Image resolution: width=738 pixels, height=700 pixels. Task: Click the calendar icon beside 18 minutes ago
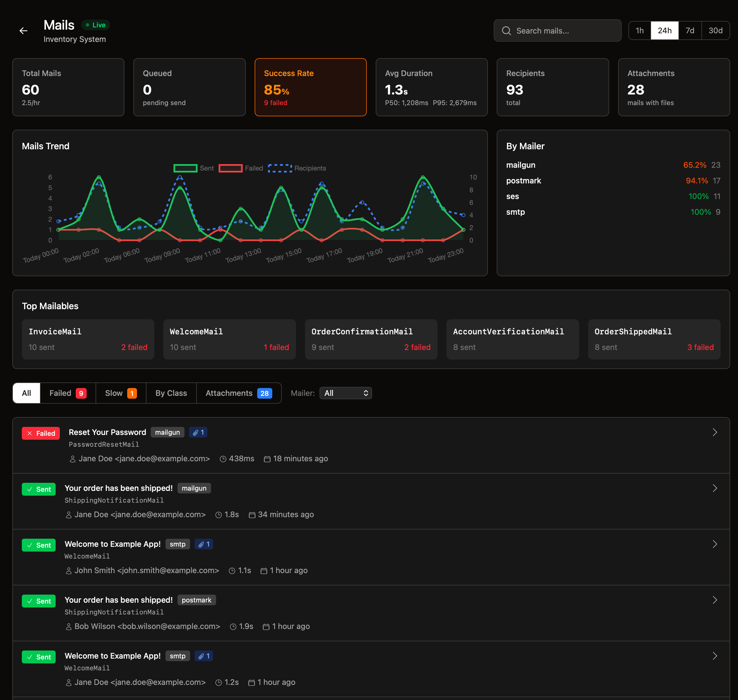coord(267,459)
